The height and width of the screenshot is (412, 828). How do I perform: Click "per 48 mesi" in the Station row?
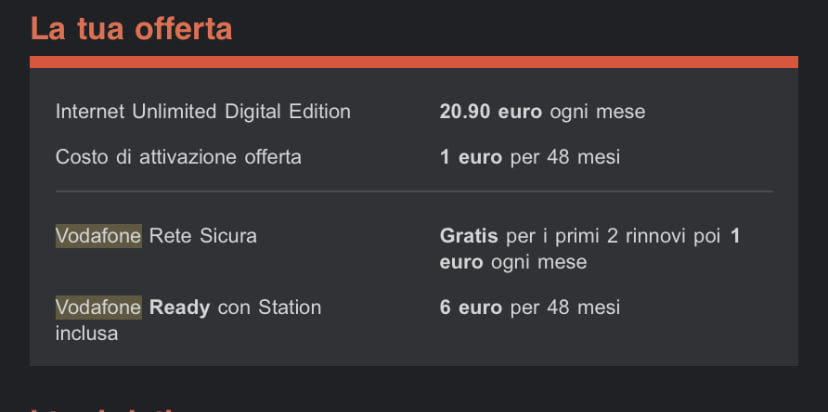pyautogui.click(x=564, y=307)
